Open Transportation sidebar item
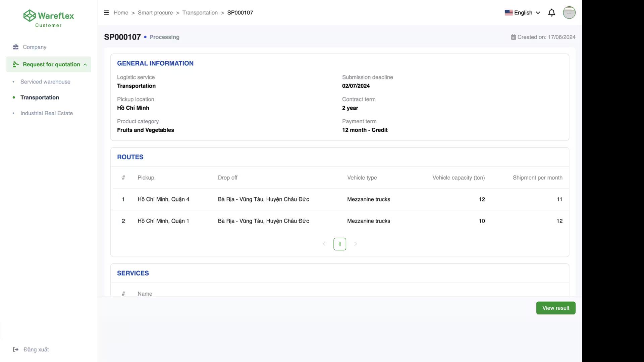This screenshot has height=362, width=644. [x=40, y=98]
